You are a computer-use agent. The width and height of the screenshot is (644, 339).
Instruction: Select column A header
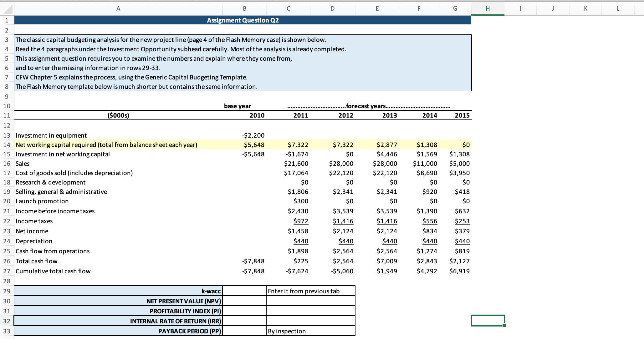(x=118, y=9)
